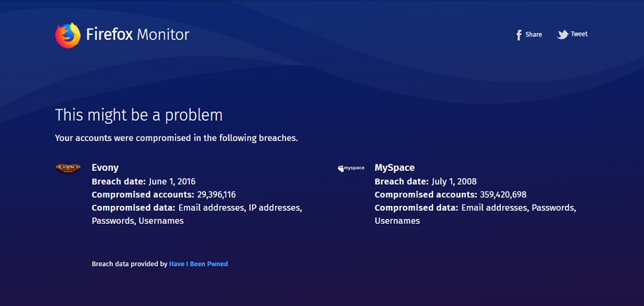Click the Firefox Monitor title text

137,34
